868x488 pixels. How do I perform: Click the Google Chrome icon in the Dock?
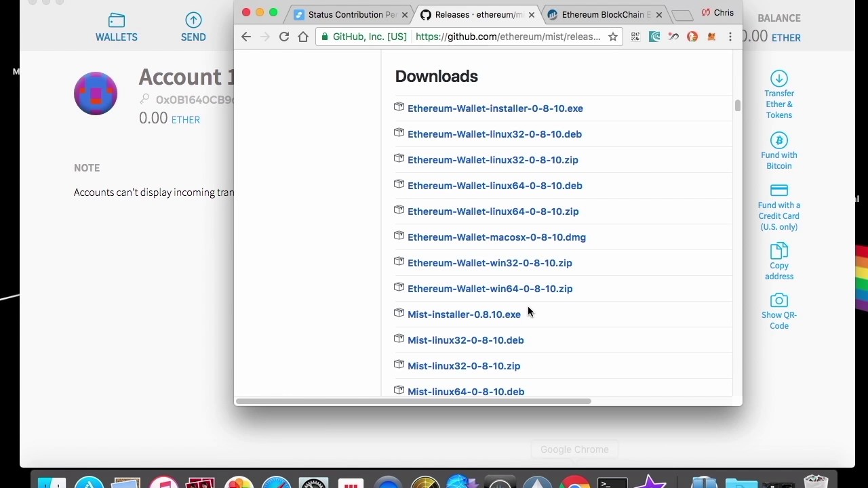pos(574,482)
